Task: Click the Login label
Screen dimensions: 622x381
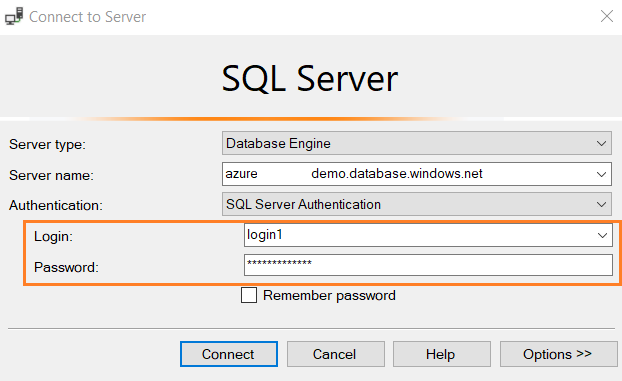Action: (53, 237)
